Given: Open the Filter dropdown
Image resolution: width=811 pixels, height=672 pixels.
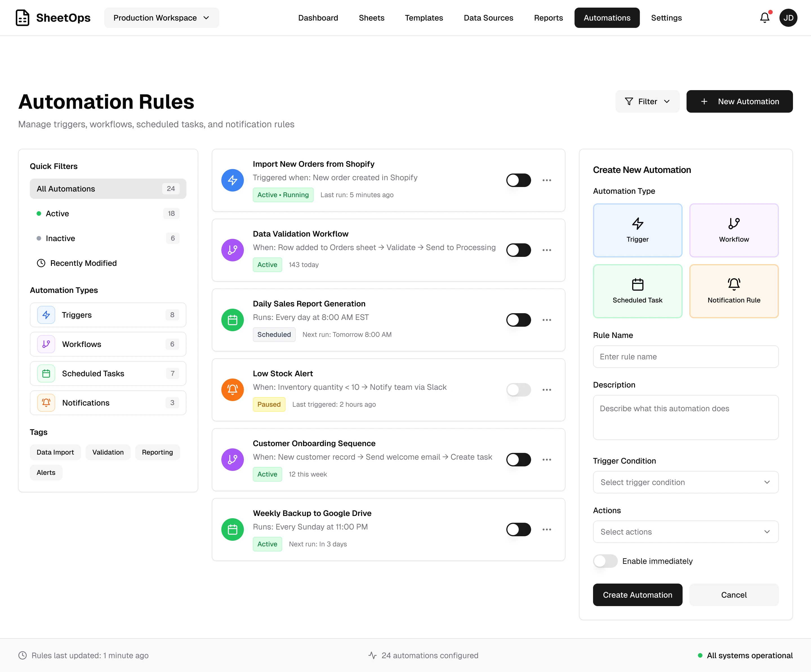Looking at the screenshot, I should click(x=647, y=102).
